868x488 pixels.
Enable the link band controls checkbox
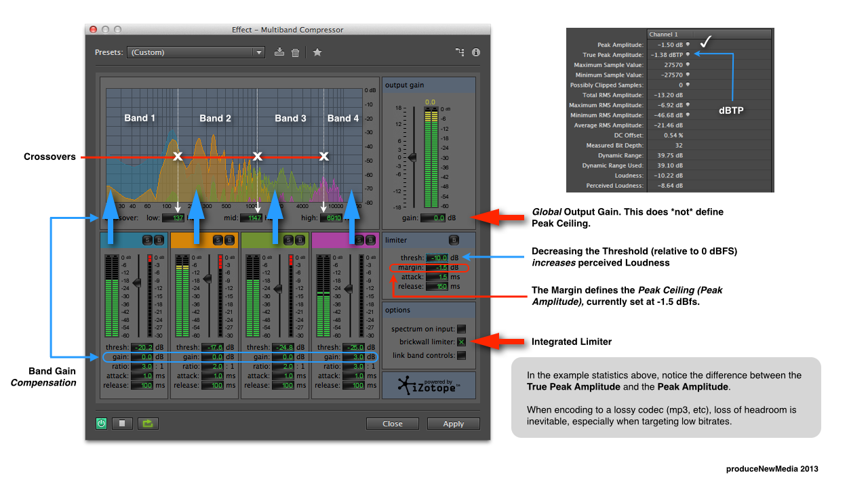click(x=461, y=354)
